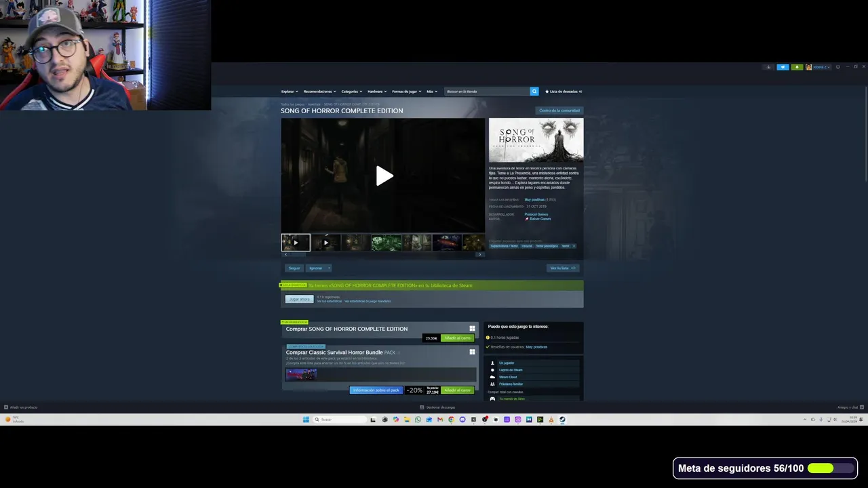Open 'Muy positivas' link in all-reviews row
This screenshot has width=868, height=488.
(534, 200)
